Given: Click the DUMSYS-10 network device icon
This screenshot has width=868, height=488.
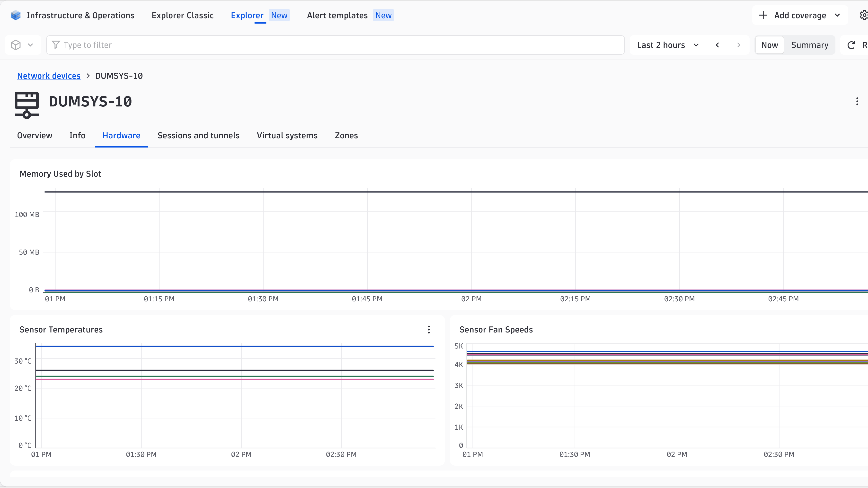Looking at the screenshot, I should [27, 105].
